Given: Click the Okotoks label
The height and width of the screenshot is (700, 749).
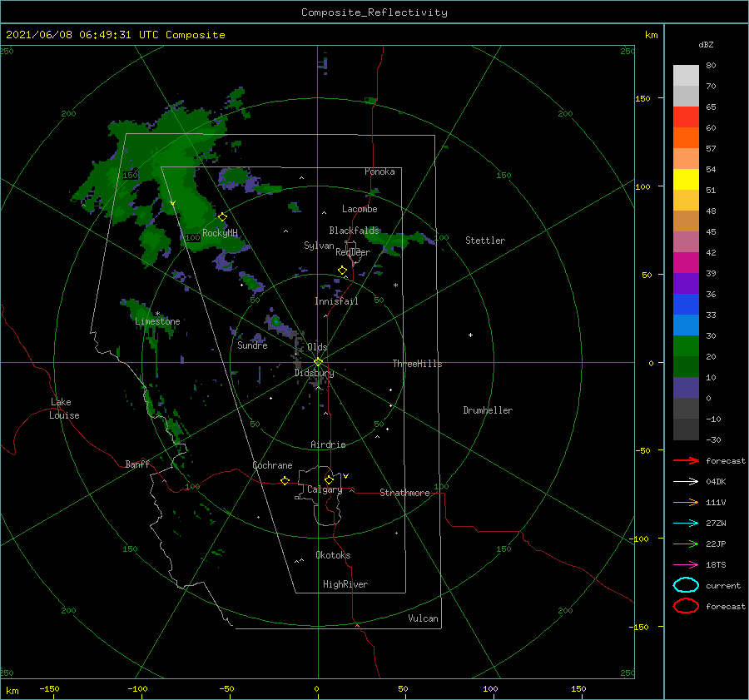Looking at the screenshot, I should tap(333, 555).
